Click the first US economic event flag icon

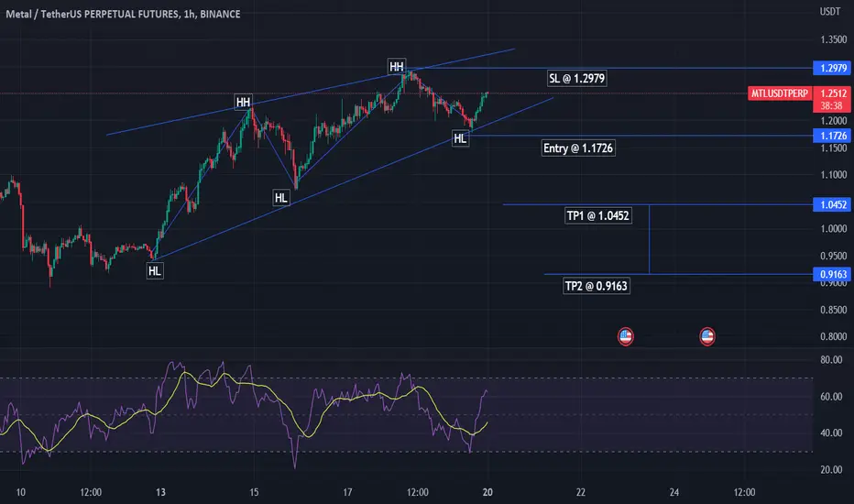[x=625, y=336]
